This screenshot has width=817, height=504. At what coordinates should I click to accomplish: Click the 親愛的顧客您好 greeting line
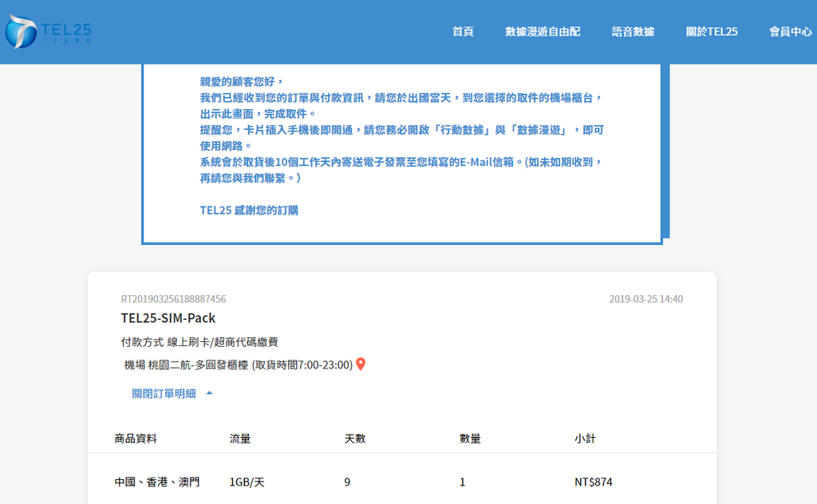tap(241, 81)
